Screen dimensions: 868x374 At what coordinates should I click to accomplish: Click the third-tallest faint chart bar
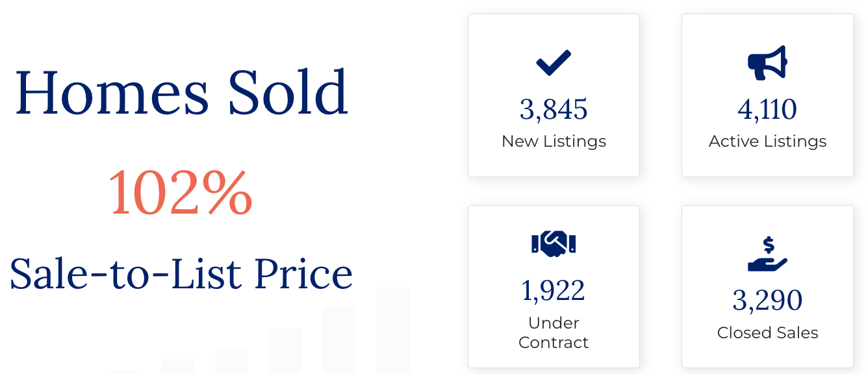(x=285, y=351)
